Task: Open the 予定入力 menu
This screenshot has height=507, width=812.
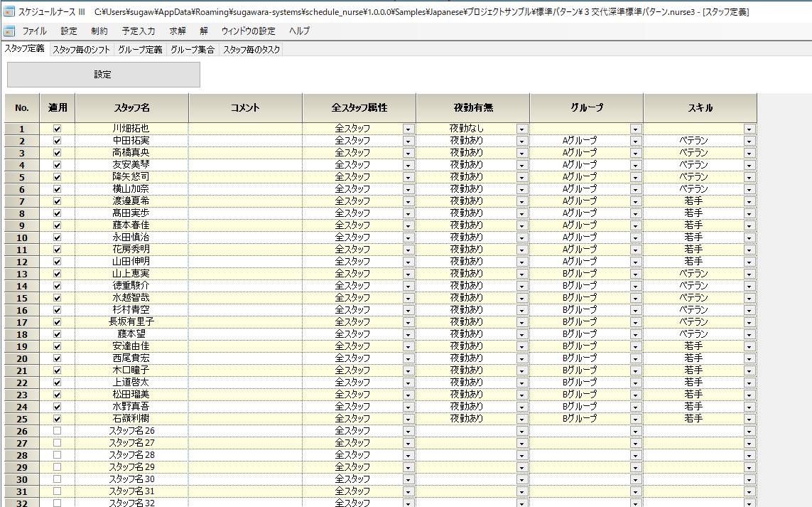Action: point(139,31)
